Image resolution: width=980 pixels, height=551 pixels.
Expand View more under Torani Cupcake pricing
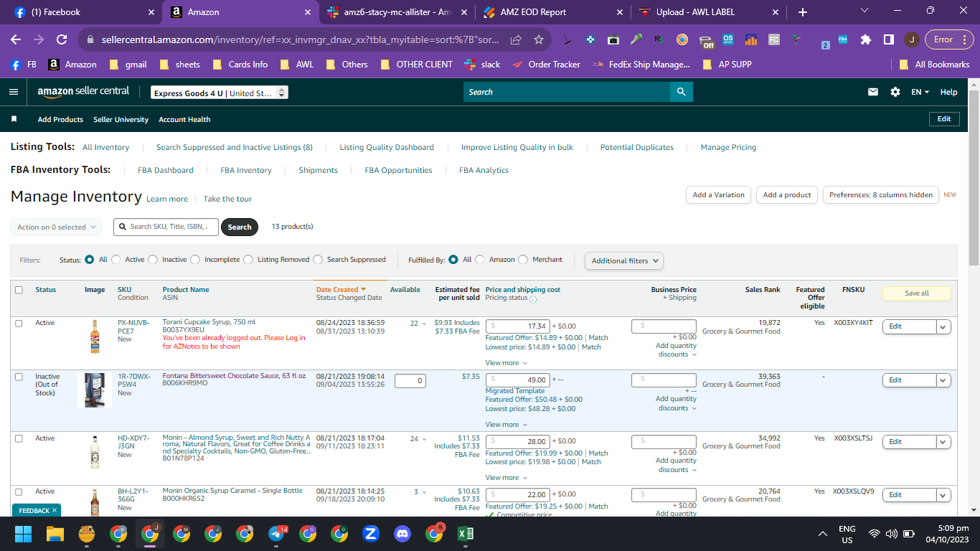(505, 363)
